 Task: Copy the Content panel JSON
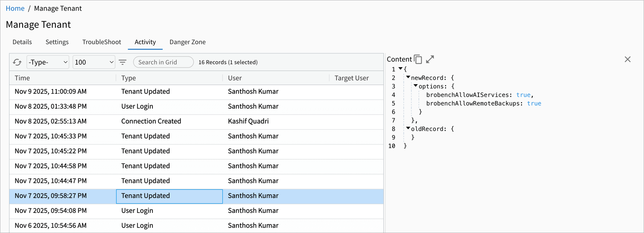pos(418,59)
